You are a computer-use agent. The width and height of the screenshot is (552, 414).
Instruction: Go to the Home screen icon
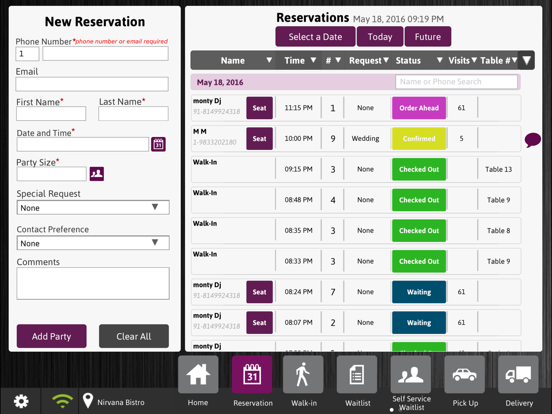coord(198,375)
